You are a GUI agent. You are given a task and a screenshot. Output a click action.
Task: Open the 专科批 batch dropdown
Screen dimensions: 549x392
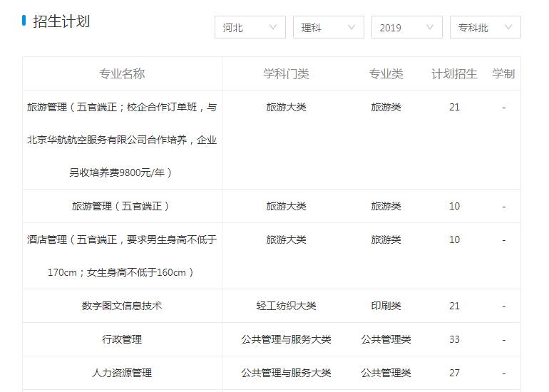(x=486, y=27)
